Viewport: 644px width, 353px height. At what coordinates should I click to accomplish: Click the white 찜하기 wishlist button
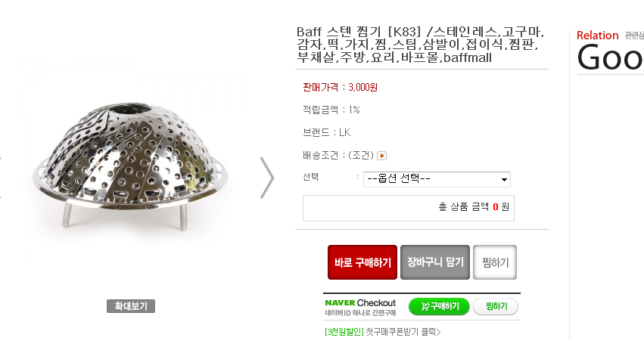coord(495,262)
